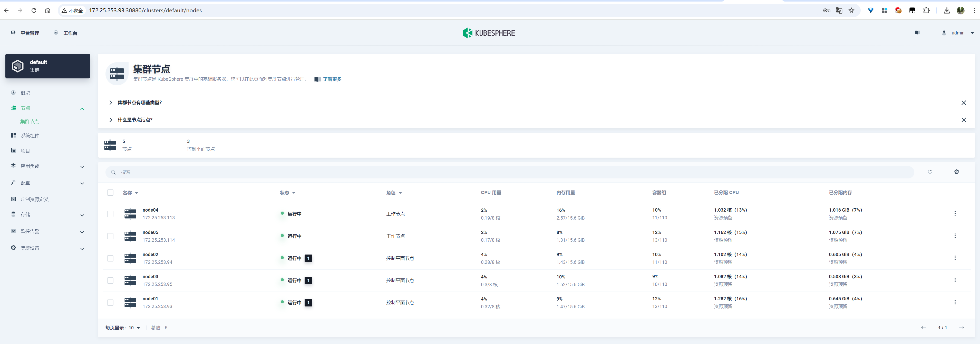Open the documentation book icon in header
Screen dimensions: 980x344
[917, 33]
